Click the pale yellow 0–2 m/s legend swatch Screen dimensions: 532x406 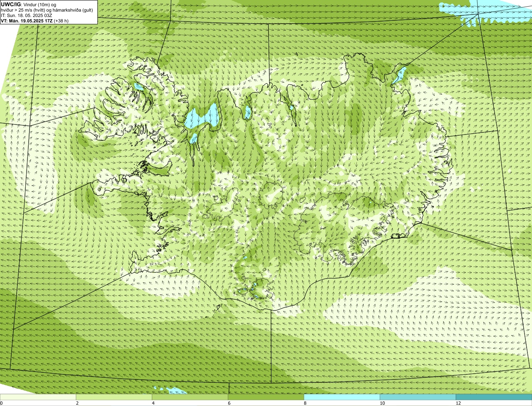38,397
